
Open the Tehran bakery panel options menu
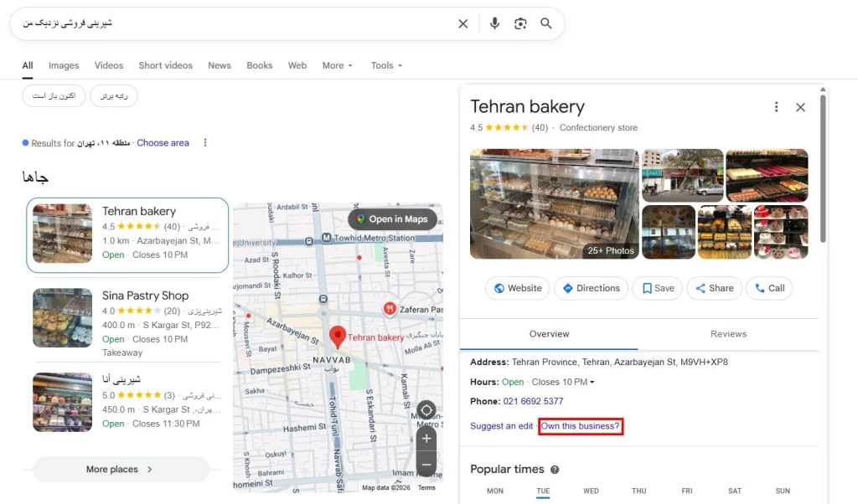pos(776,107)
